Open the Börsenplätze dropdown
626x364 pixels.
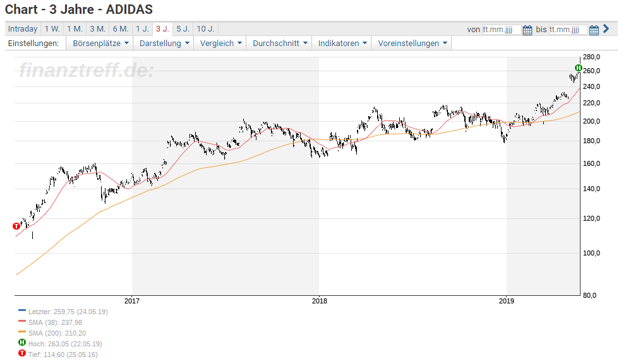(100, 44)
